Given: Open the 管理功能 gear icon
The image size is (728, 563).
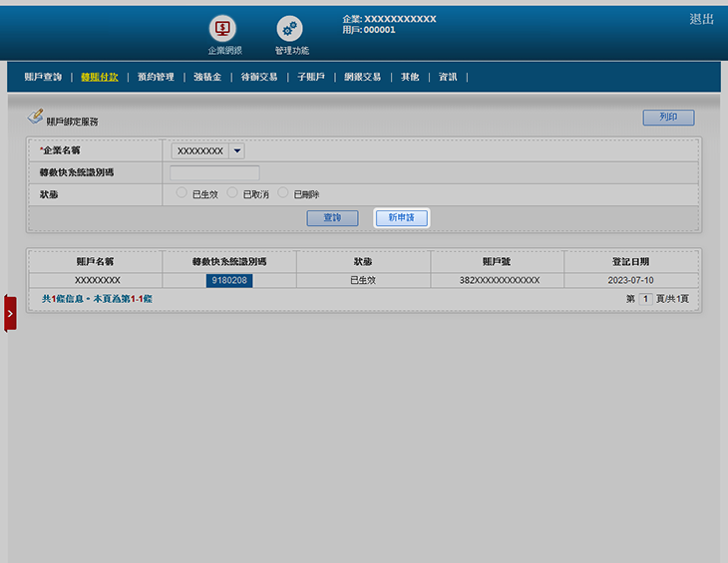Looking at the screenshot, I should [290, 29].
